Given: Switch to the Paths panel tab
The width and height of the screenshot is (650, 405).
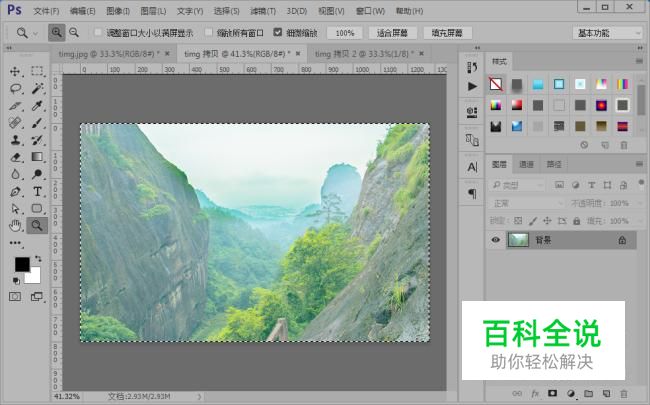Looking at the screenshot, I should pos(554,165).
